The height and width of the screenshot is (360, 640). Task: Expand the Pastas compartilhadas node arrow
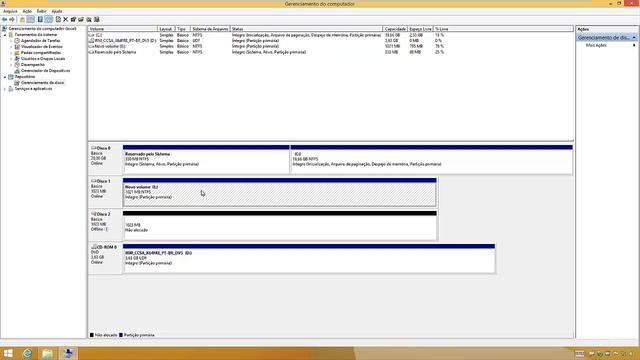coord(11,53)
